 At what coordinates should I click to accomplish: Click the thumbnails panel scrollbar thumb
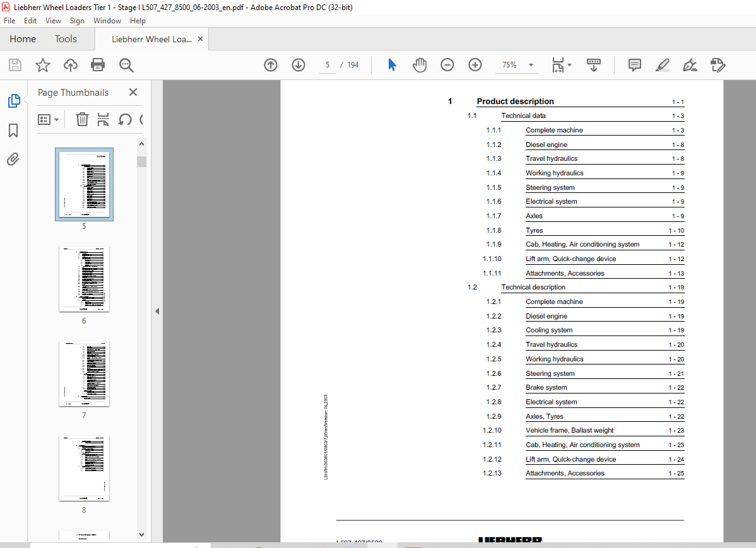[141, 161]
